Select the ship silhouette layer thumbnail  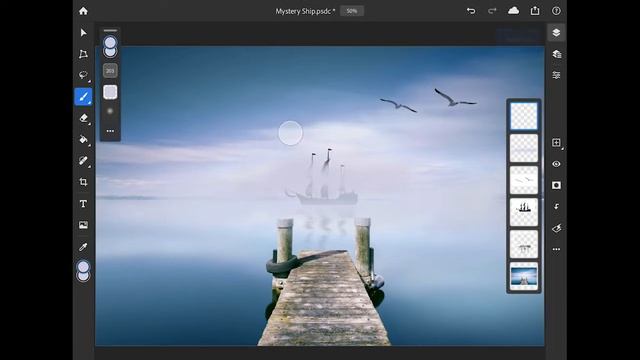click(x=524, y=212)
